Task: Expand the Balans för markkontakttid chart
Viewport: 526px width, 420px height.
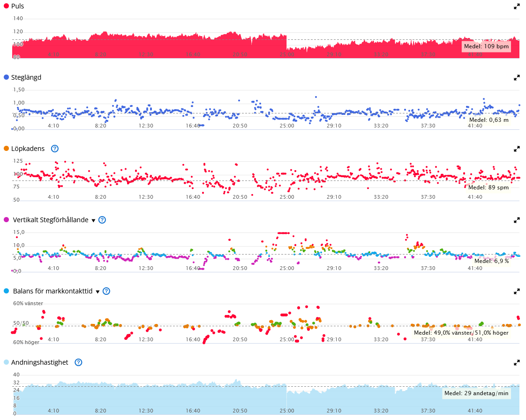Action: point(517,292)
